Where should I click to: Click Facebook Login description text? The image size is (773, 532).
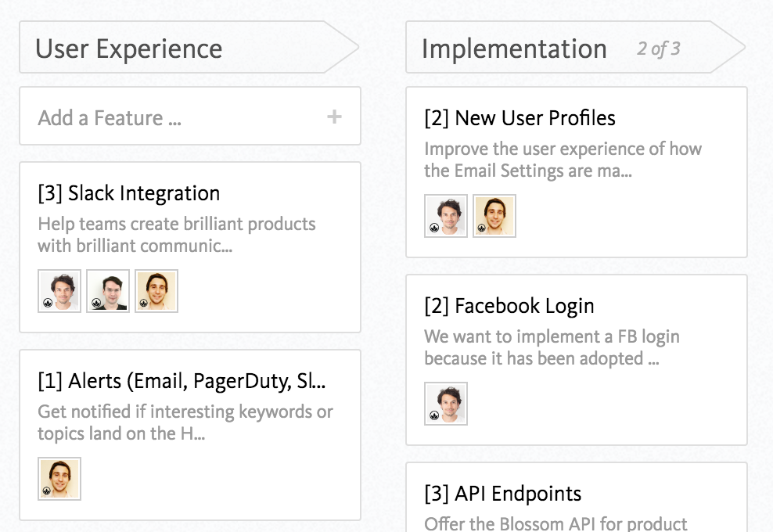pos(552,347)
